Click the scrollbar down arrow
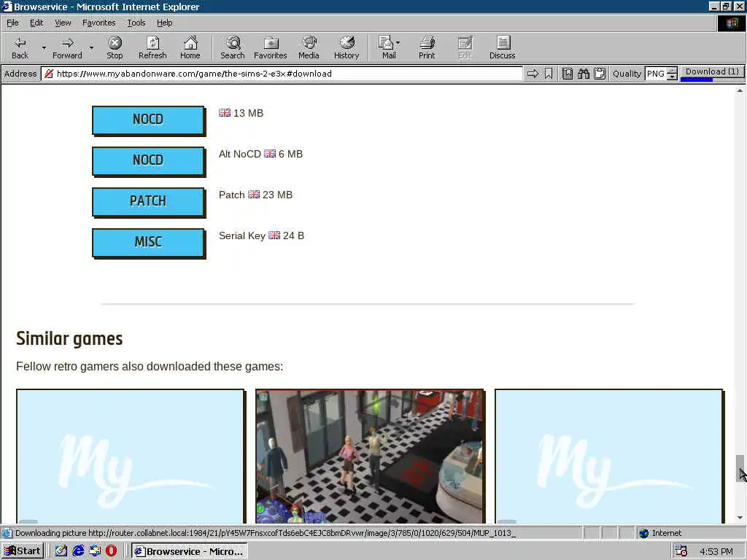Image resolution: width=747 pixels, height=560 pixels. (x=740, y=518)
